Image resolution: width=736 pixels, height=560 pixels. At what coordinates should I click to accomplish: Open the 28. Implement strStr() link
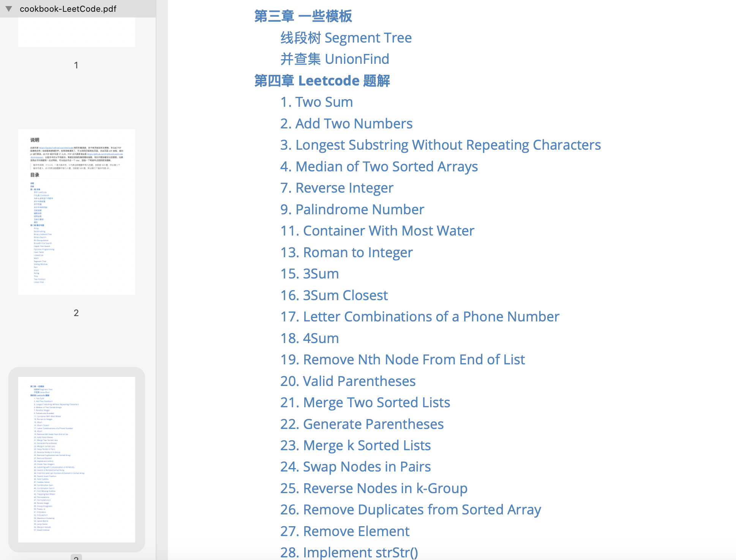[x=349, y=552]
